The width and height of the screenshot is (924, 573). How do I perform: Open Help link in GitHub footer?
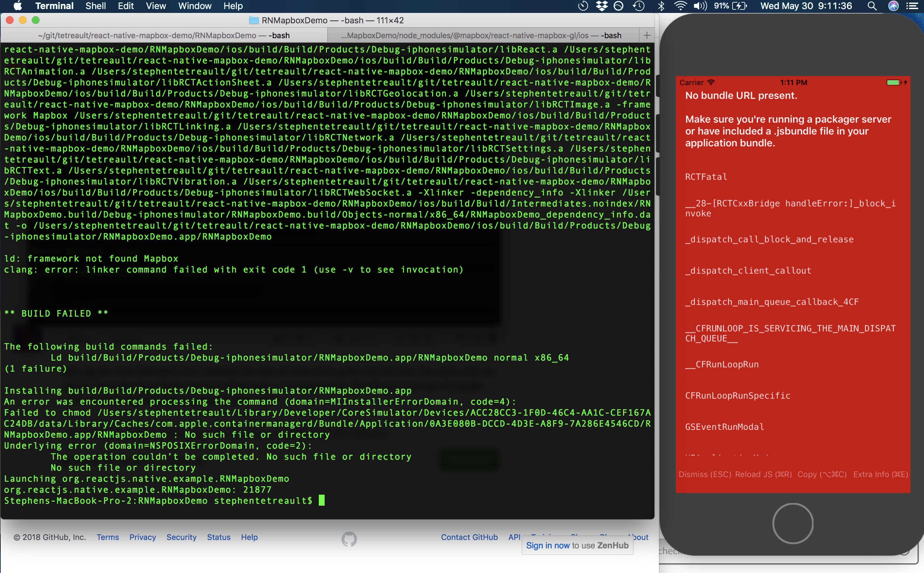(249, 537)
